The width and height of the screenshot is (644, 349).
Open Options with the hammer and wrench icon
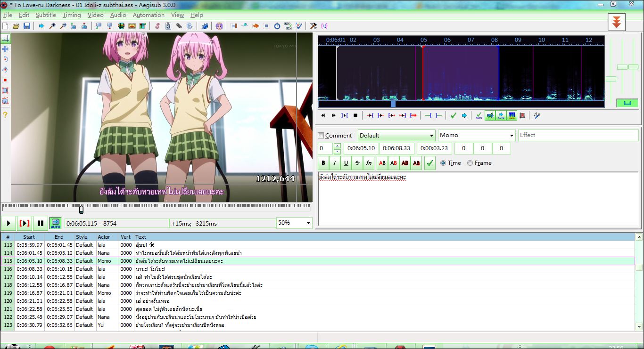click(x=314, y=26)
